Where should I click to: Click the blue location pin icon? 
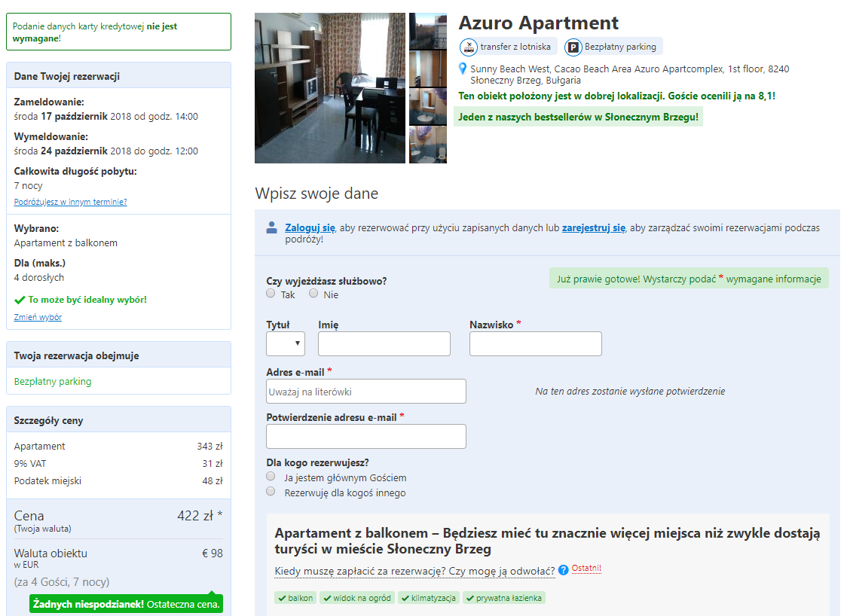463,69
